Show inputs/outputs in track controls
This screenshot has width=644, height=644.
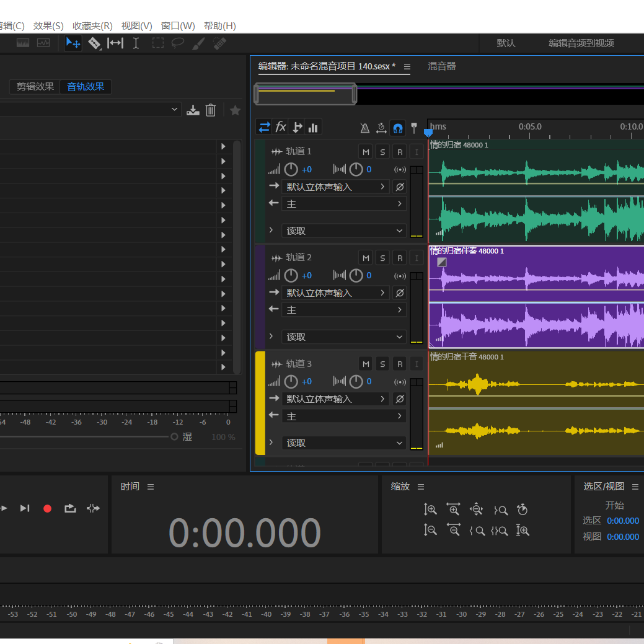pos(265,127)
